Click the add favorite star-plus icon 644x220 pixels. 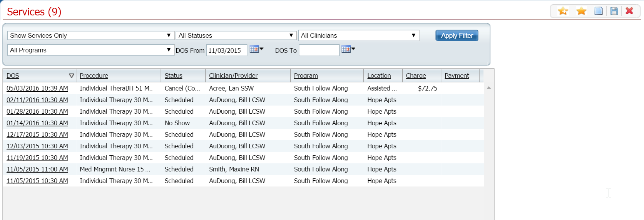coord(563,11)
